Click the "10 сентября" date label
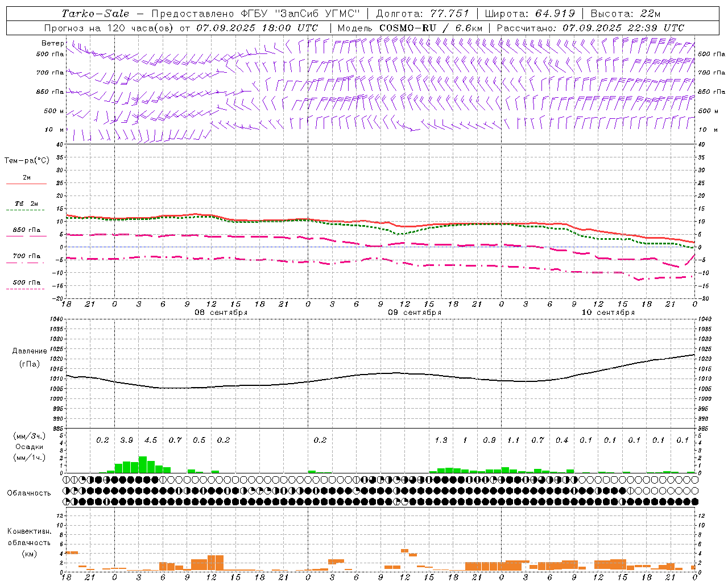The image size is (728, 582). (x=608, y=313)
